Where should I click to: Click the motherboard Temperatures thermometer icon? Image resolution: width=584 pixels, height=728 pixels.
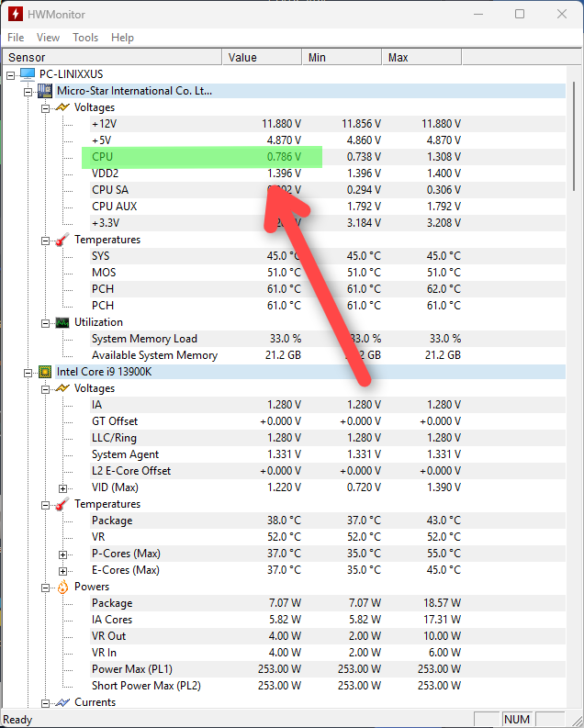pyautogui.click(x=62, y=240)
